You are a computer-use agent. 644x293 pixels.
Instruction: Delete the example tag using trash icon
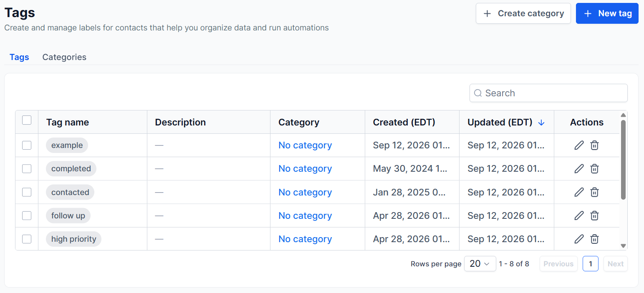coord(594,145)
